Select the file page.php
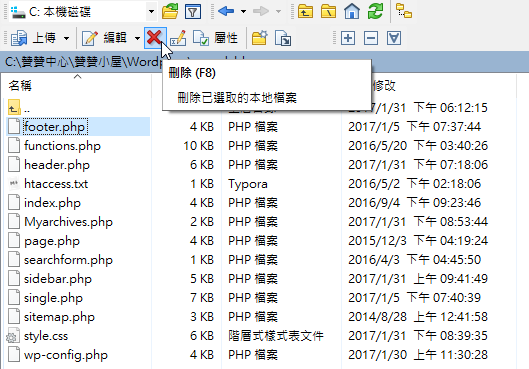This screenshot has height=369, width=529. pyautogui.click(x=52, y=241)
